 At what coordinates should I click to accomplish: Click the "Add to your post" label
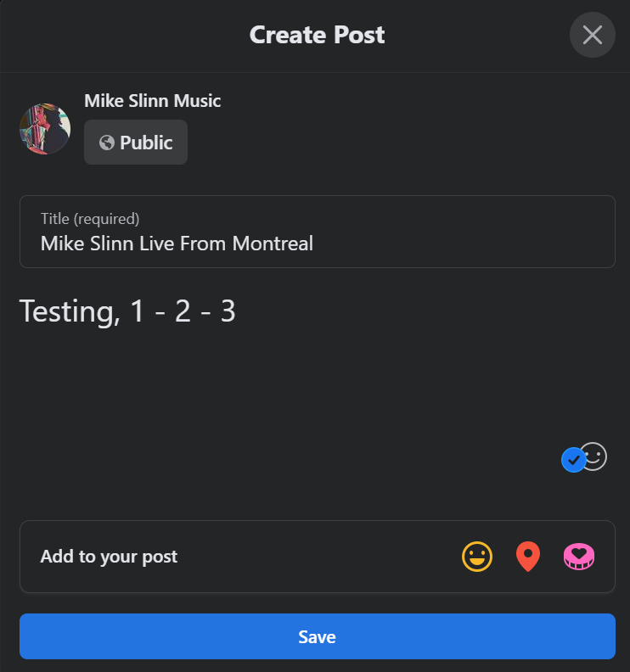click(x=109, y=557)
